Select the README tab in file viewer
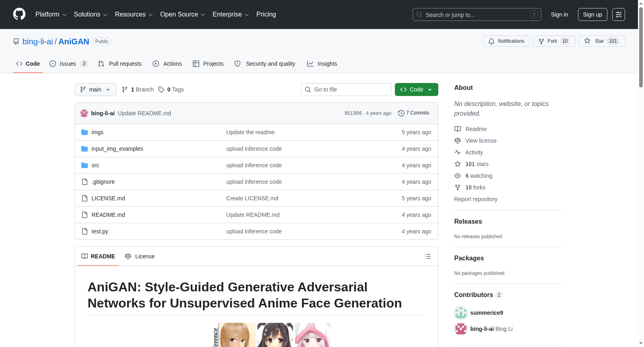This screenshot has width=644, height=347. tap(98, 256)
